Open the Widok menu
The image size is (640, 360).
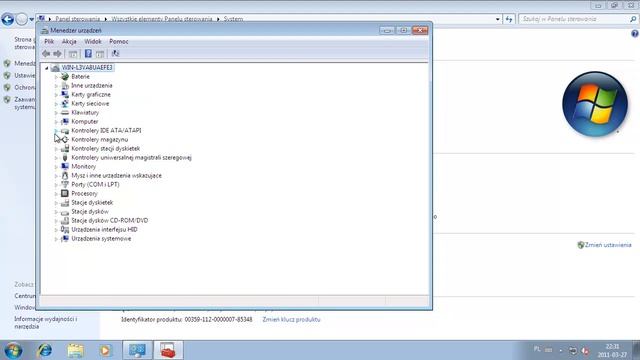pos(93,41)
